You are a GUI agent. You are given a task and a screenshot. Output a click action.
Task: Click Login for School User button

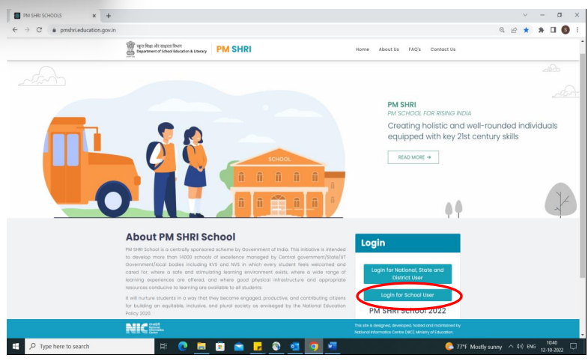pos(407,295)
